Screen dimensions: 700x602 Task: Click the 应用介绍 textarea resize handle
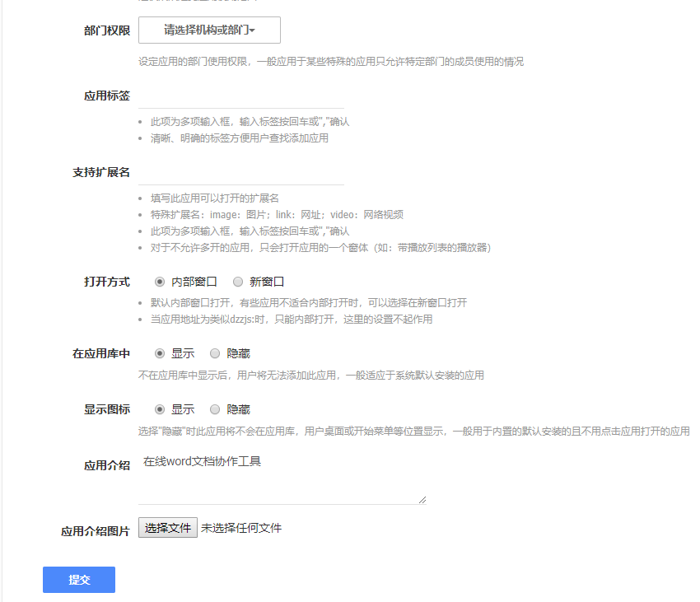[422, 498]
